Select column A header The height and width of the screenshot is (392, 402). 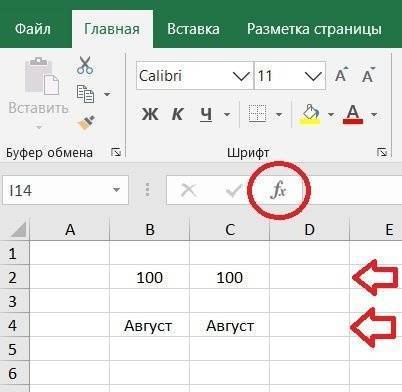70,229
